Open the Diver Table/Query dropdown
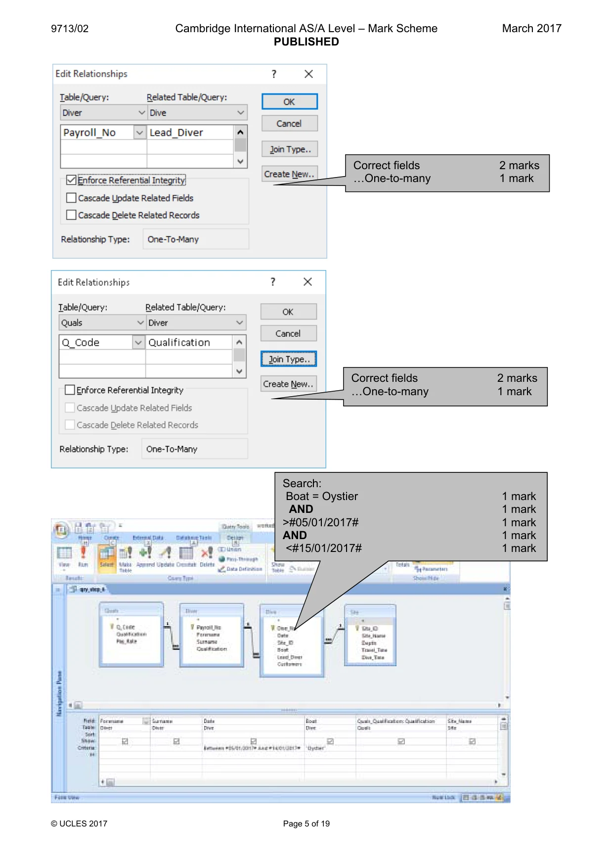The image size is (613, 868). 141,113
